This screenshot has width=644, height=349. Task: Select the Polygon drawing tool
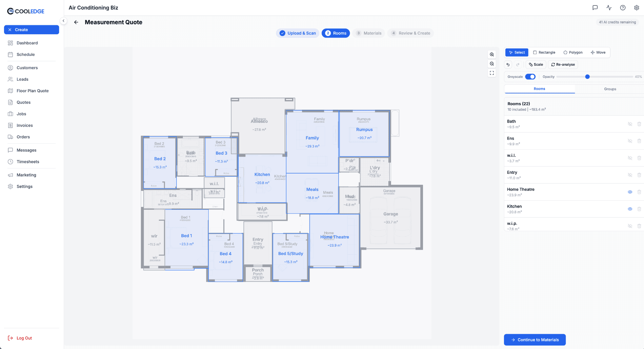tap(572, 52)
